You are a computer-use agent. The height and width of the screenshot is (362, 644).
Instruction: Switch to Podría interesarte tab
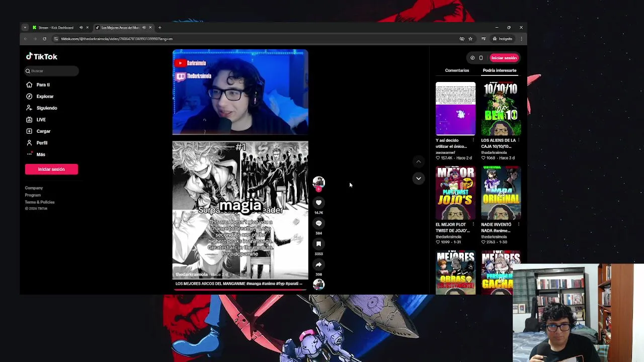tap(499, 70)
